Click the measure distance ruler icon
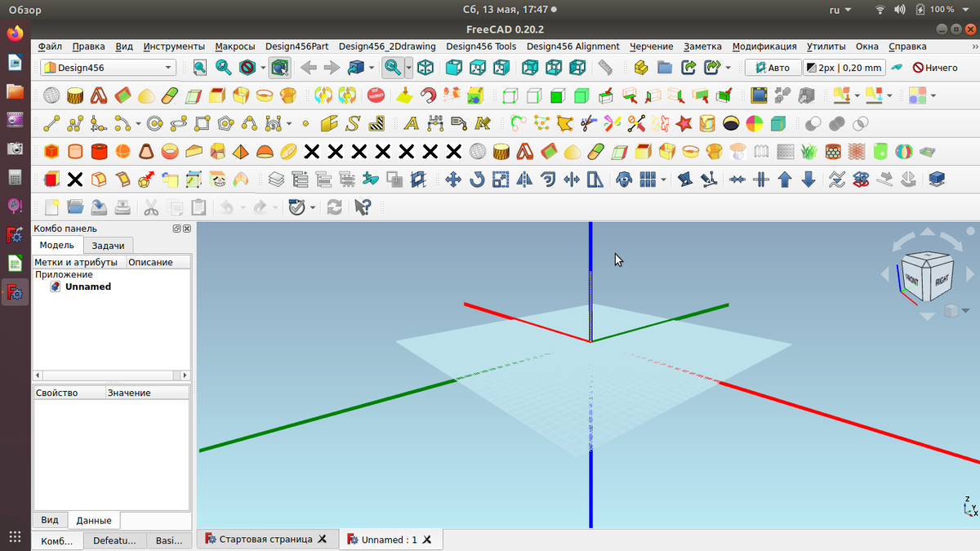 click(604, 68)
